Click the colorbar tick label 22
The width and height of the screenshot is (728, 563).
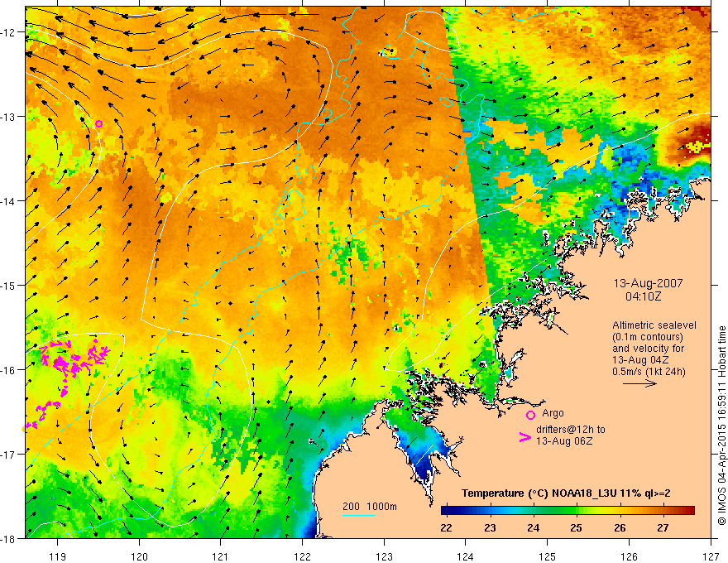446,527
